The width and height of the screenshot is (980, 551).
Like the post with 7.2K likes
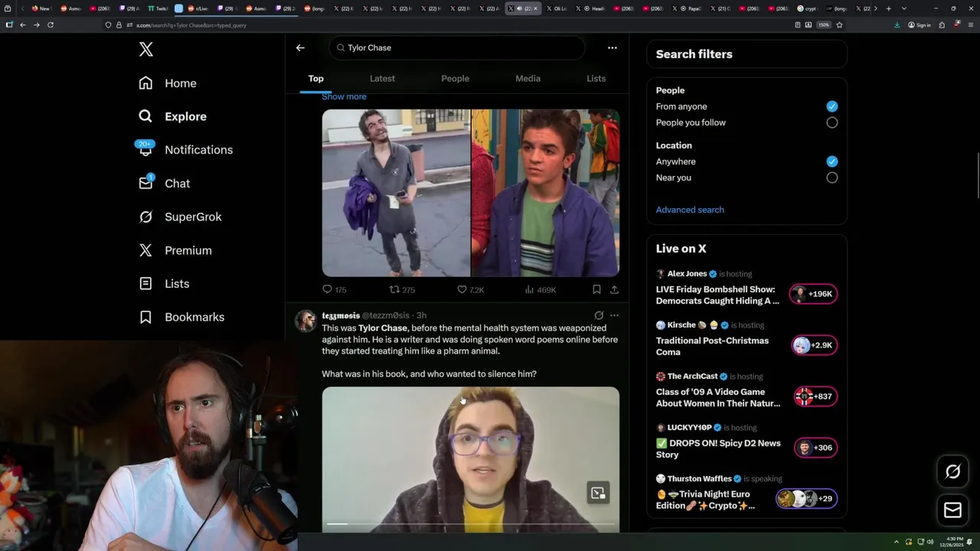pos(470,289)
